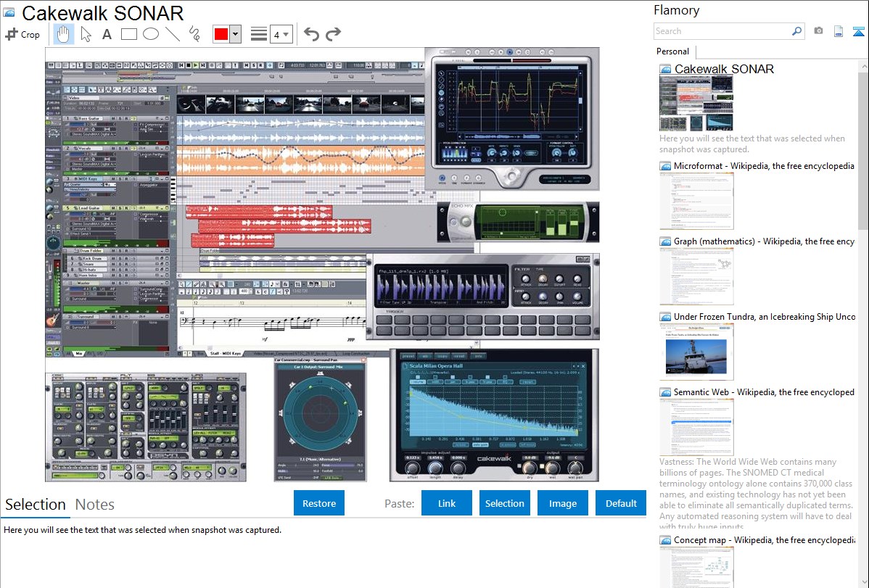Click the scroll-up arrow in the sidebar scrollbar

coord(863,65)
